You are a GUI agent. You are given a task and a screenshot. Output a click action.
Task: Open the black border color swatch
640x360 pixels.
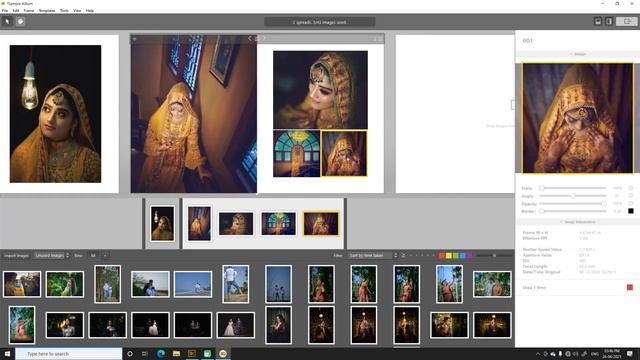coord(631,211)
